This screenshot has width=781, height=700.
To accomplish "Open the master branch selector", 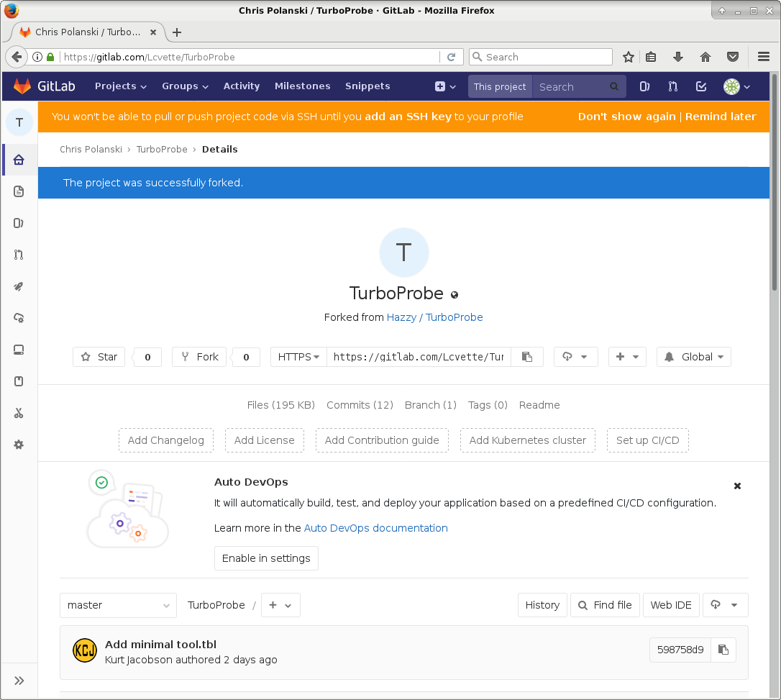I will pos(118,605).
